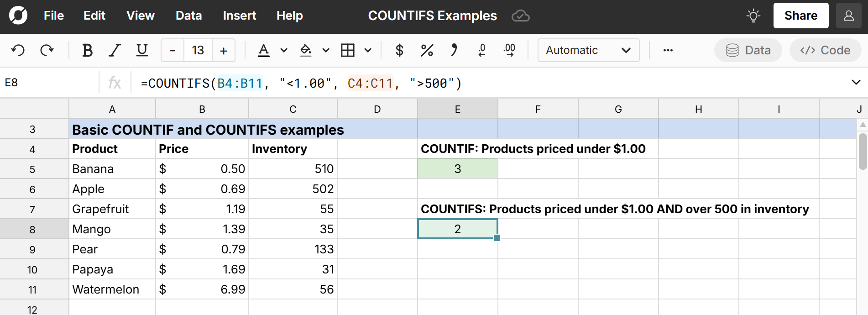Click the increase decimal places icon
This screenshot has width=868, height=315.
(x=509, y=50)
